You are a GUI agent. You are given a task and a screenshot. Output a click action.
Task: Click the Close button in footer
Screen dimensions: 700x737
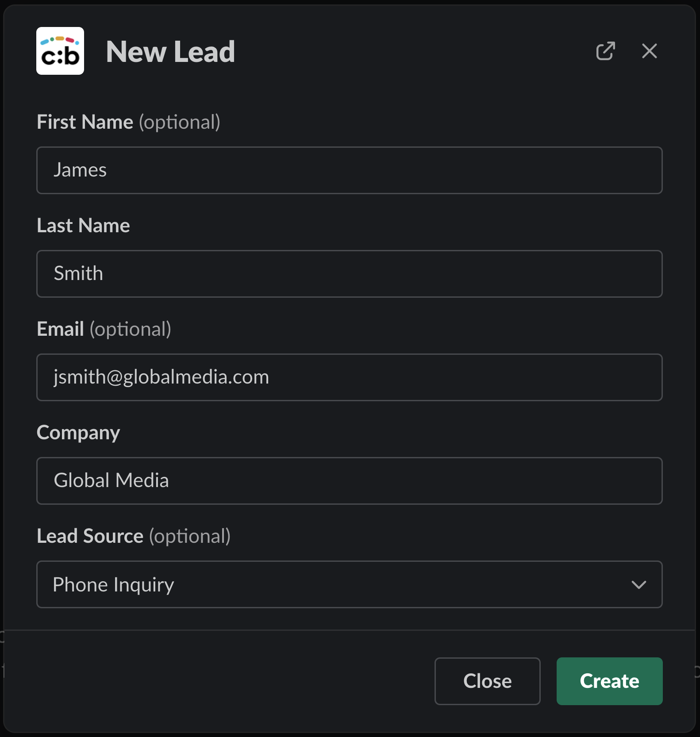(x=487, y=681)
